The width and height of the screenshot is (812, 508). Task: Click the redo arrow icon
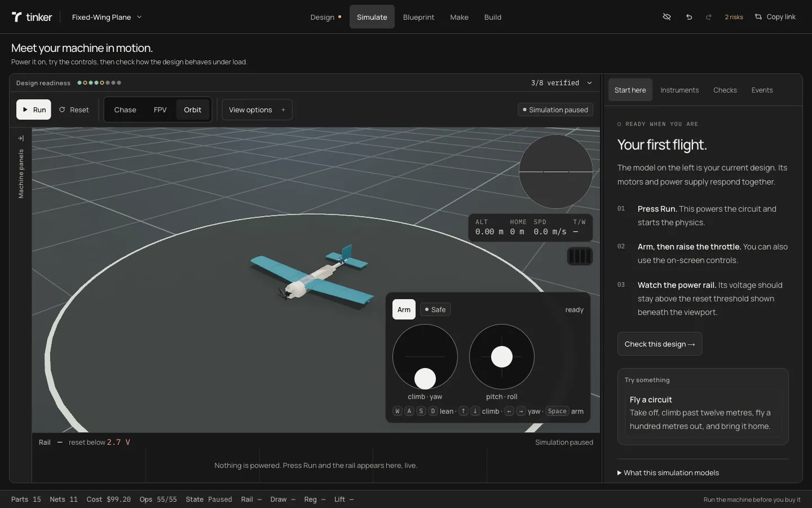coord(709,17)
